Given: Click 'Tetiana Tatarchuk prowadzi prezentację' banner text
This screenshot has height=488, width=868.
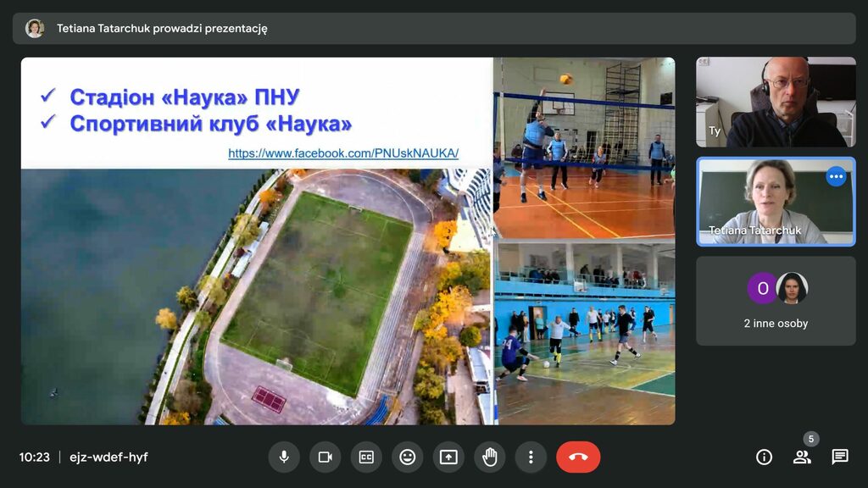Looking at the screenshot, I should (x=162, y=28).
